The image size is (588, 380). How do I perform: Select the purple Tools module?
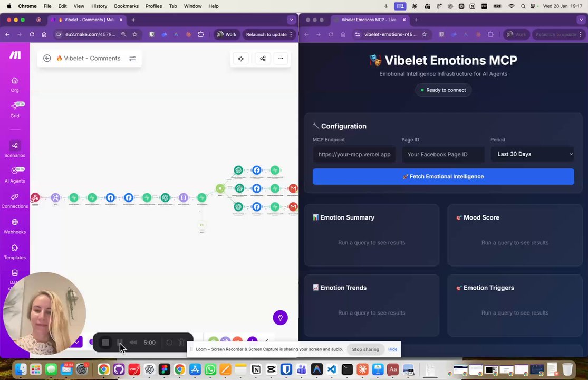click(x=55, y=197)
